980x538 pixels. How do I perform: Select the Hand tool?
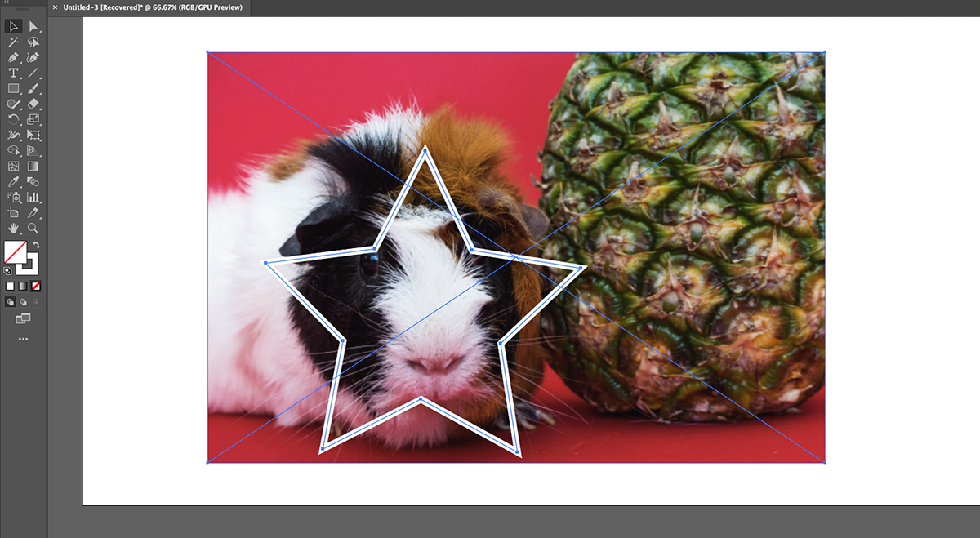14,228
